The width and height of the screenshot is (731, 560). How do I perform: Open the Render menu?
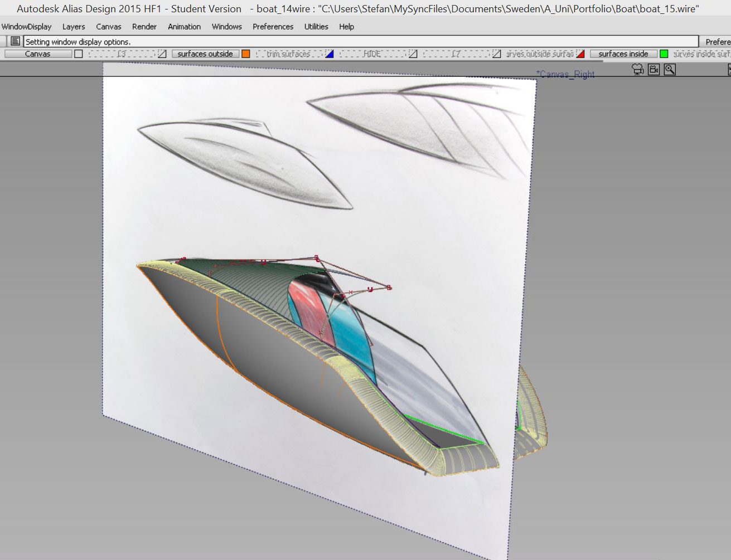(x=144, y=27)
